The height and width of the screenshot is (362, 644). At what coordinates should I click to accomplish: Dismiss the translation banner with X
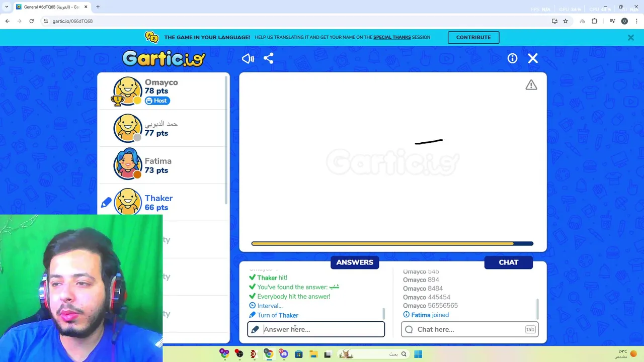(630, 38)
